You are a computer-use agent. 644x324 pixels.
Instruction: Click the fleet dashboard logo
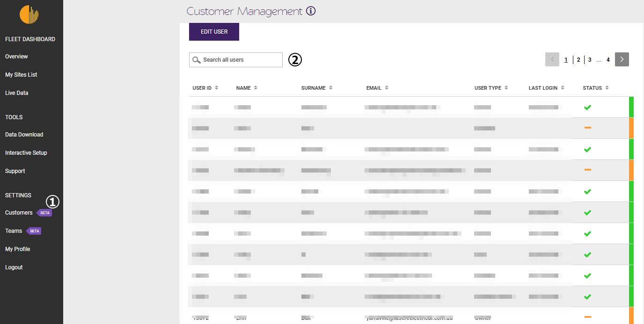29,14
